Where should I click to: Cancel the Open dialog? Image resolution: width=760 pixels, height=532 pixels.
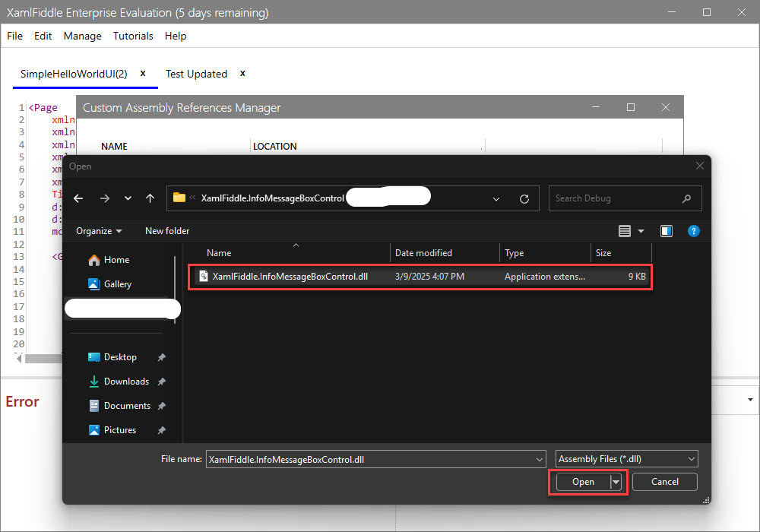click(664, 482)
